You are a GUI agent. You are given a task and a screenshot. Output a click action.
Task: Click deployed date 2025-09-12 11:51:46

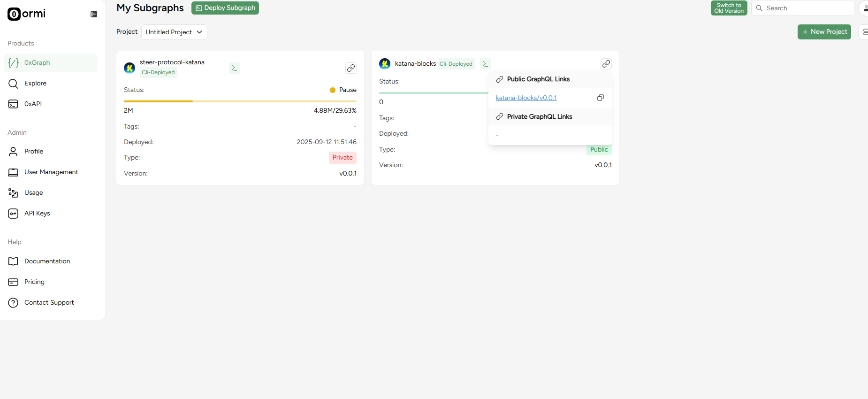pyautogui.click(x=327, y=142)
